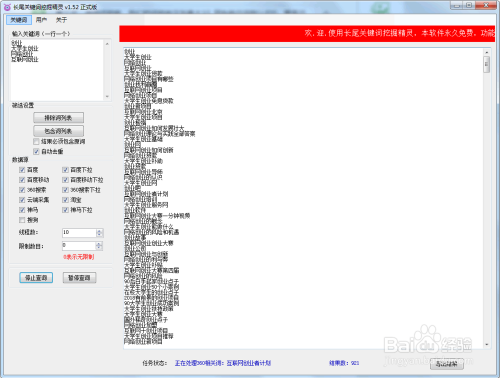Click the blue 任务状态 status message

tap(223, 363)
